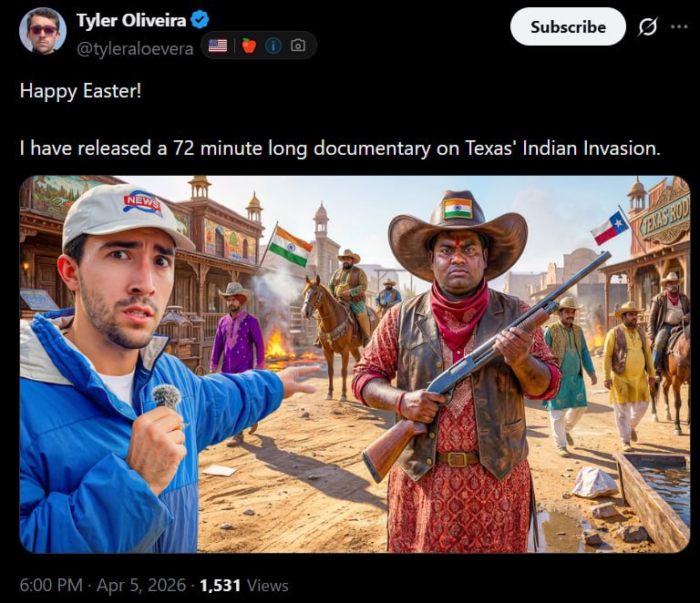This screenshot has width=700, height=603.
Task: Subscribe to Tyler Oliveira
Action: pyautogui.click(x=568, y=26)
